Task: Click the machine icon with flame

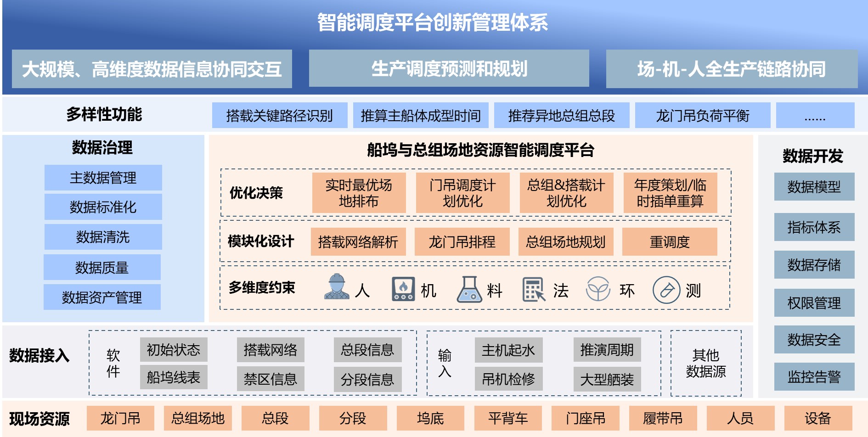Action: (x=403, y=289)
